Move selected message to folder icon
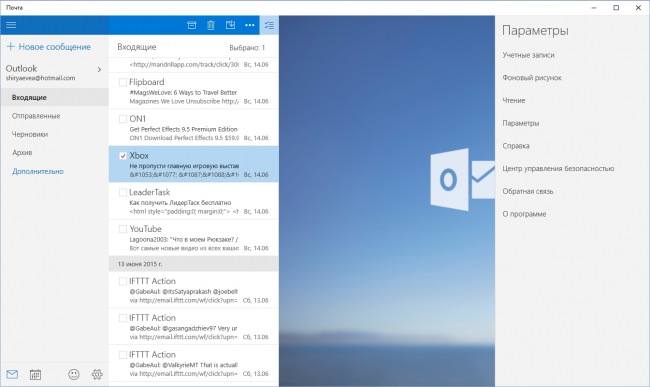The height and width of the screenshot is (387, 650). coord(230,25)
